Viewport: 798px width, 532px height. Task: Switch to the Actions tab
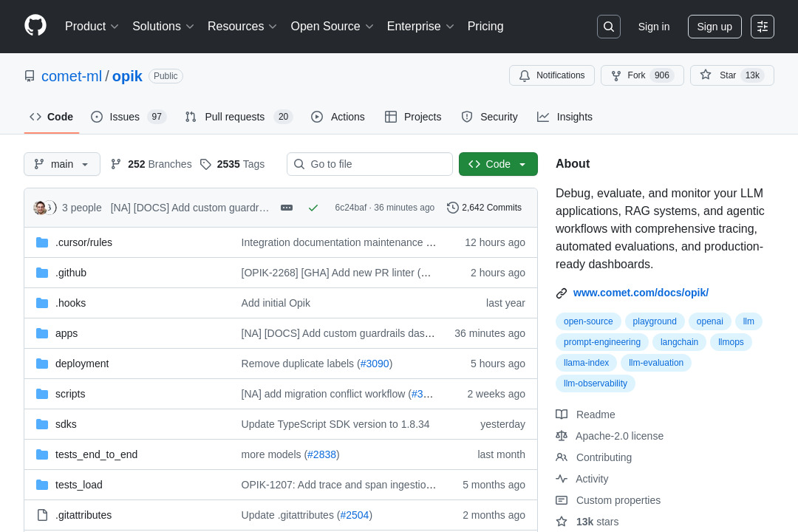[x=338, y=117]
